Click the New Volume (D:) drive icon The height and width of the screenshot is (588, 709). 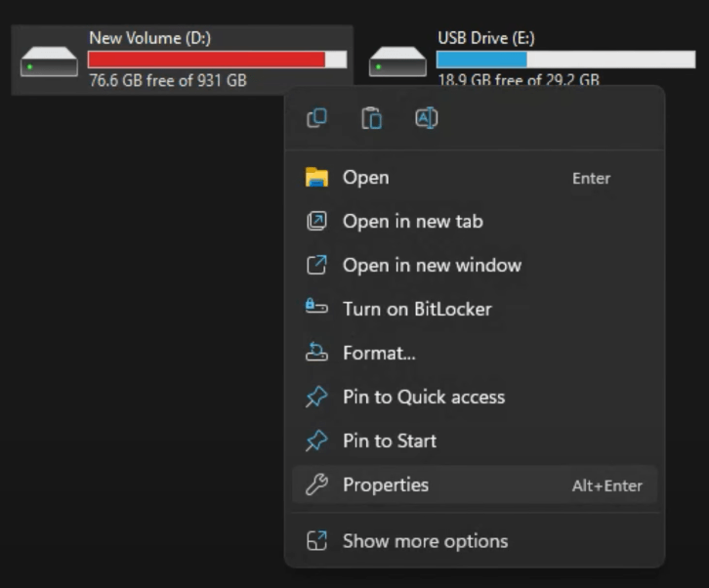point(49,62)
